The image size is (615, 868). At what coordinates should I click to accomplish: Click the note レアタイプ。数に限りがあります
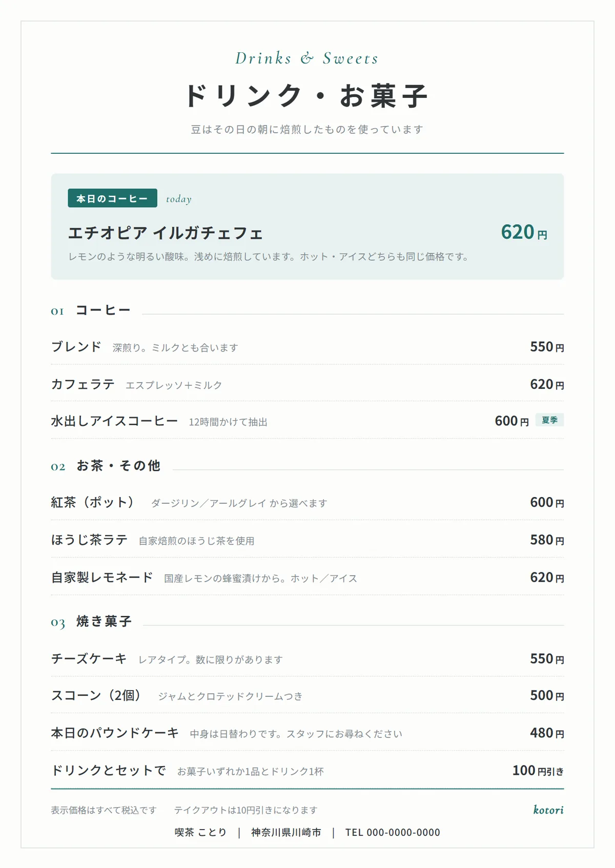[211, 659]
